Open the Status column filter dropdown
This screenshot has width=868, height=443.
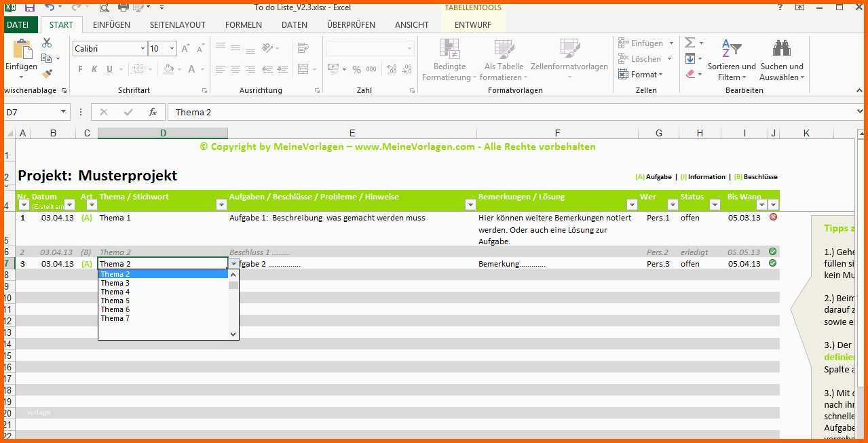(713, 204)
